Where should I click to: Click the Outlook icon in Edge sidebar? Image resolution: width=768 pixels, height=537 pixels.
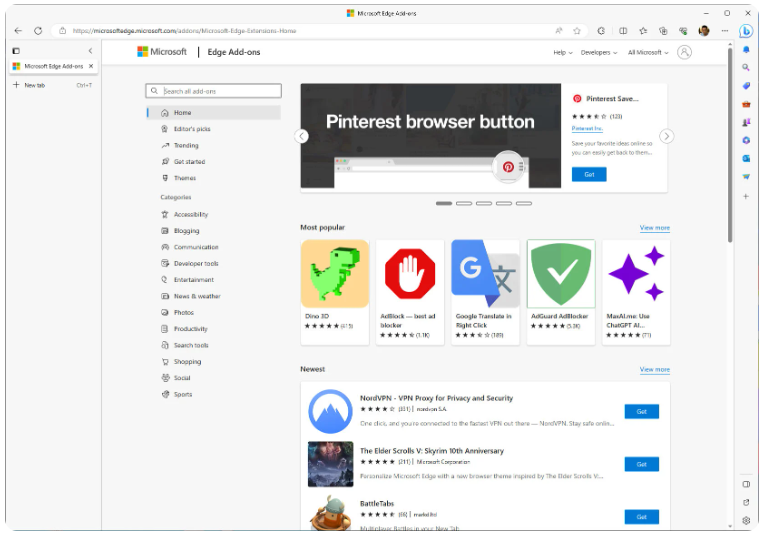(746, 158)
